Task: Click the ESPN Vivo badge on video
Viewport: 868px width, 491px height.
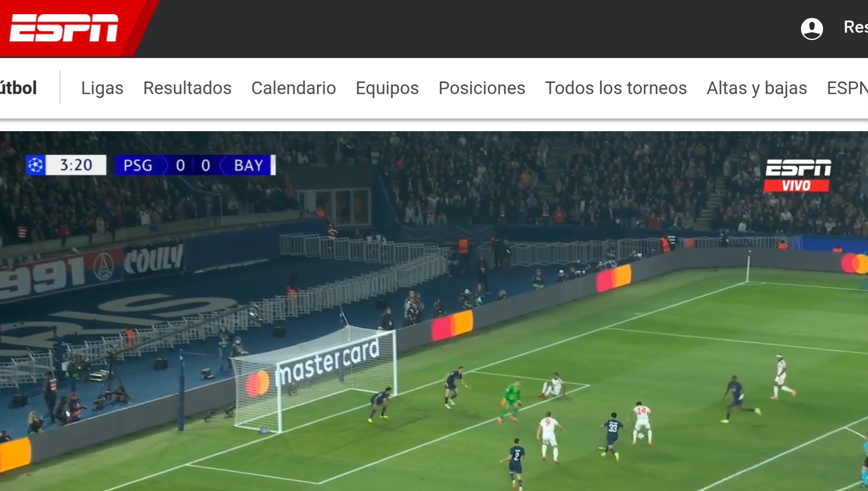Action: 798,176
